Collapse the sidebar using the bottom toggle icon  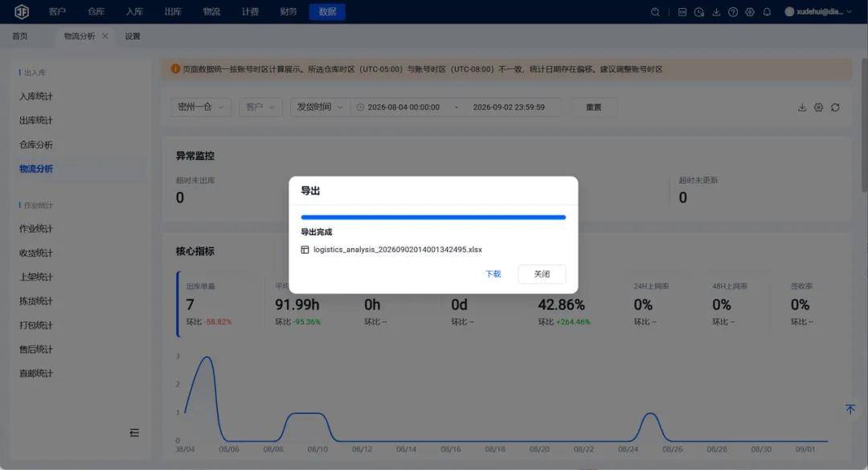pos(134,432)
